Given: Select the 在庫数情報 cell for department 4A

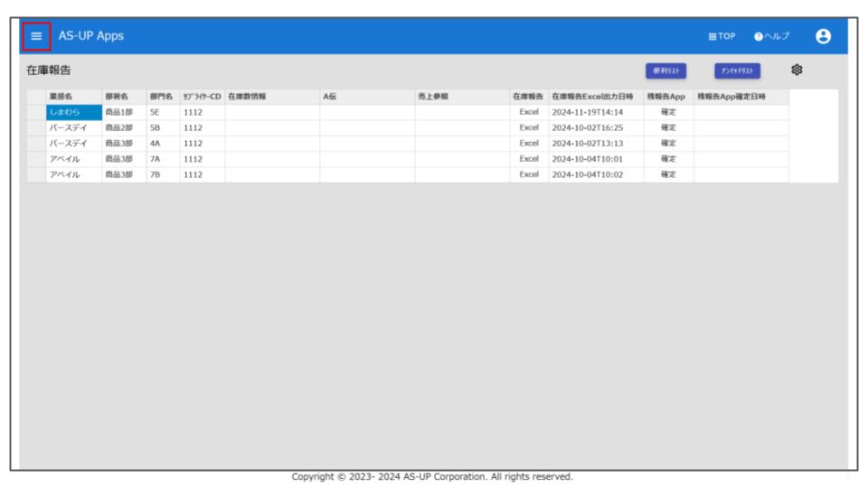Looking at the screenshot, I should 271,143.
